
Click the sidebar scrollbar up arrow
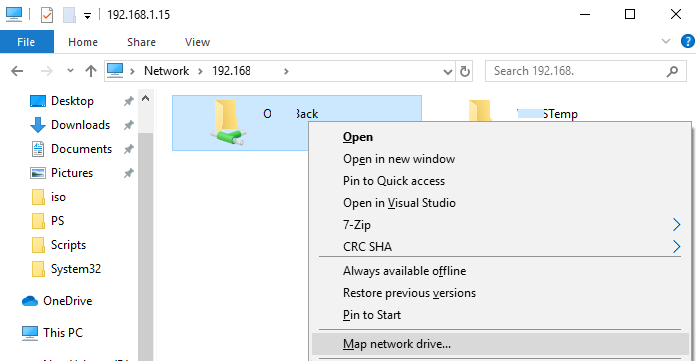(146, 99)
